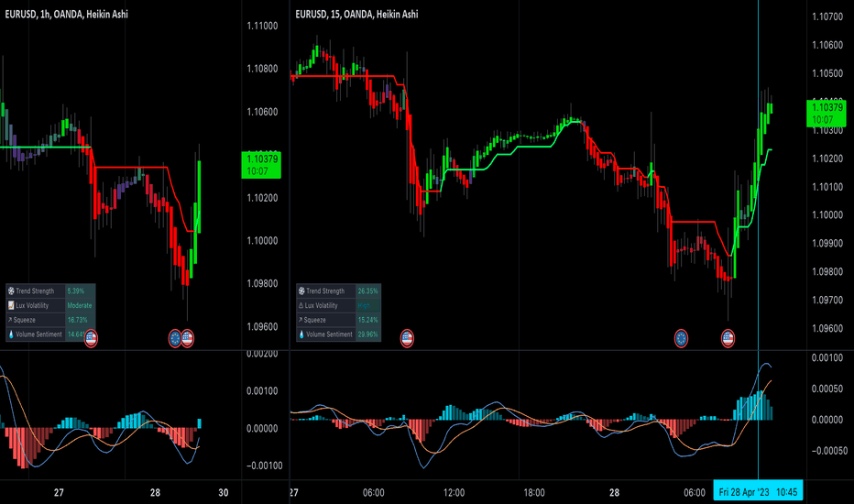Viewport: 854px width, 504px height.
Task: Click 1.09600 on the 1h price axis
Action: (262, 326)
